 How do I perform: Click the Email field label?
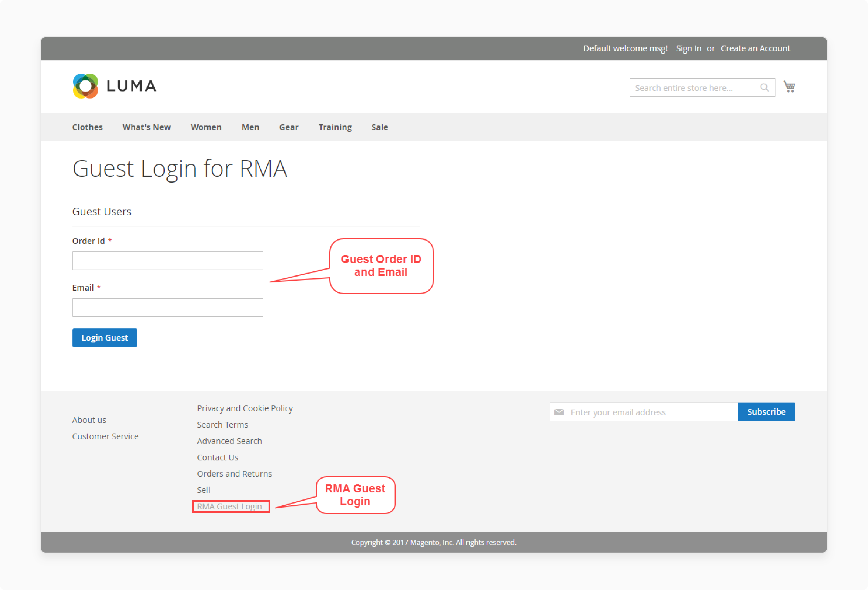pyautogui.click(x=83, y=287)
